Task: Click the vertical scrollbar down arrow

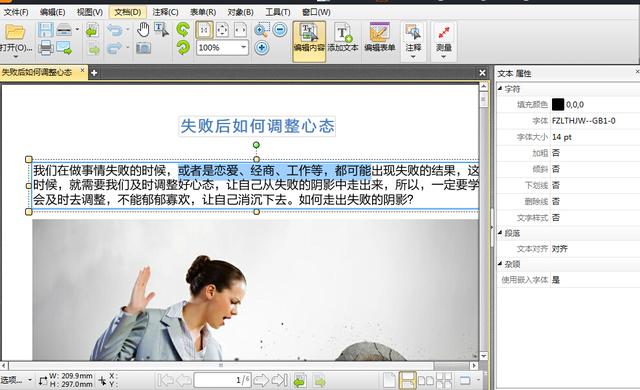Action: pos(484,356)
